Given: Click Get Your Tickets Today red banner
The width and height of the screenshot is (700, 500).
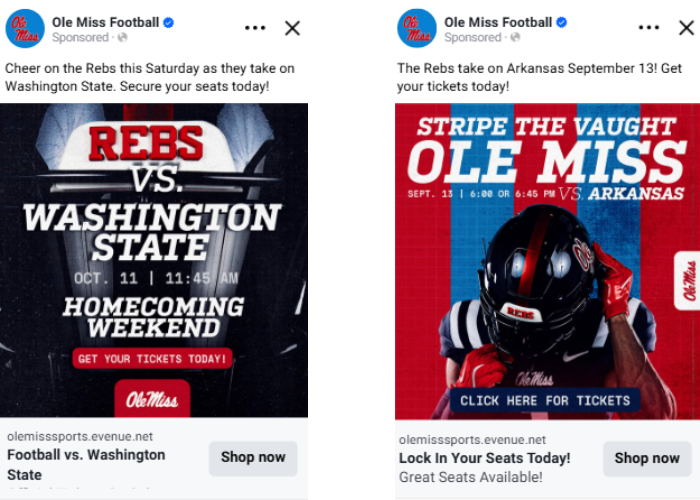Looking at the screenshot, I should [x=153, y=358].
